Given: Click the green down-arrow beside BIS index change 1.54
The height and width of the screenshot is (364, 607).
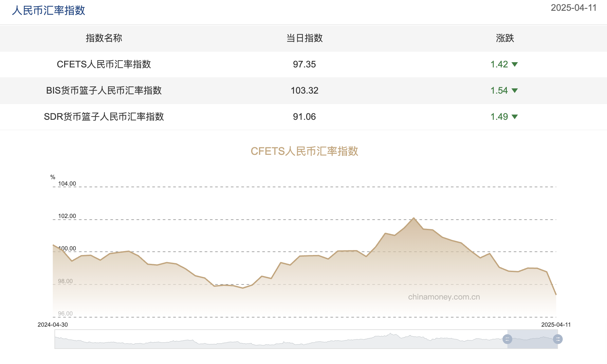Looking at the screenshot, I should click(515, 91).
